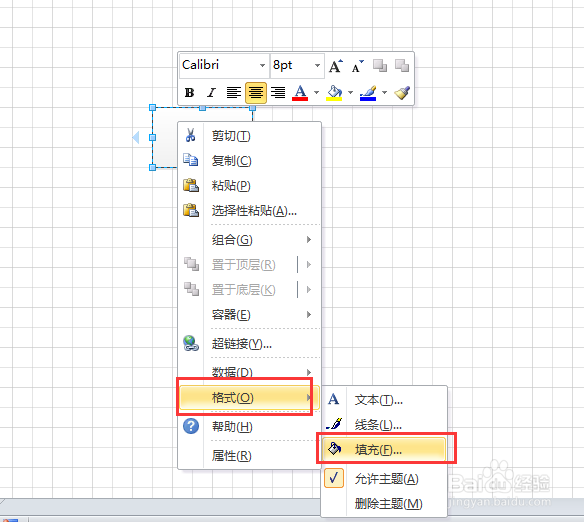Expand arrow next to 组合(G)
Viewport: 584px width, 522px height.
309,239
